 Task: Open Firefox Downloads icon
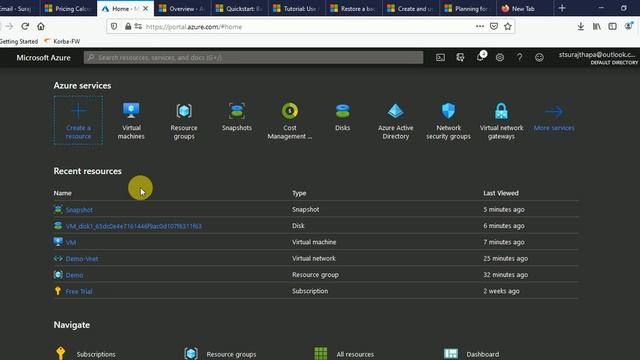click(580, 27)
